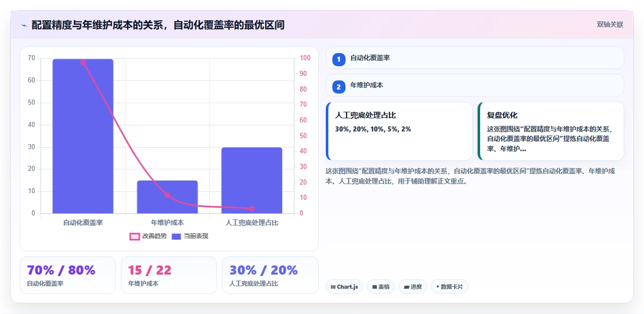Click the 人工兜底处理占比 bar in the chart

click(x=251, y=181)
